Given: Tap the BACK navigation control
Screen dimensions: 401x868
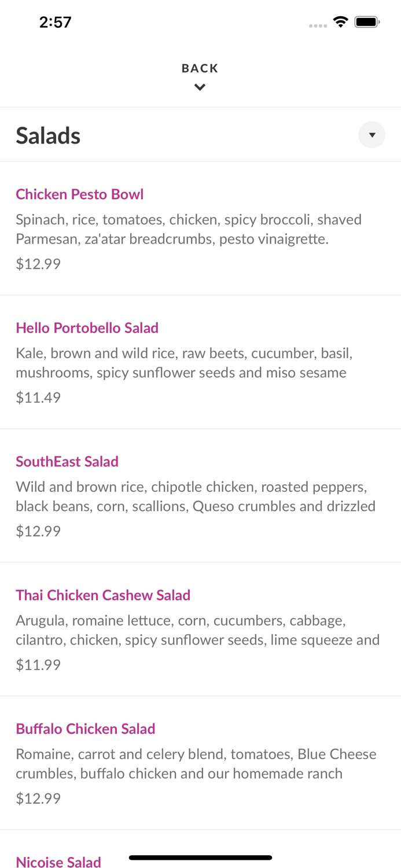Looking at the screenshot, I should (200, 68).
